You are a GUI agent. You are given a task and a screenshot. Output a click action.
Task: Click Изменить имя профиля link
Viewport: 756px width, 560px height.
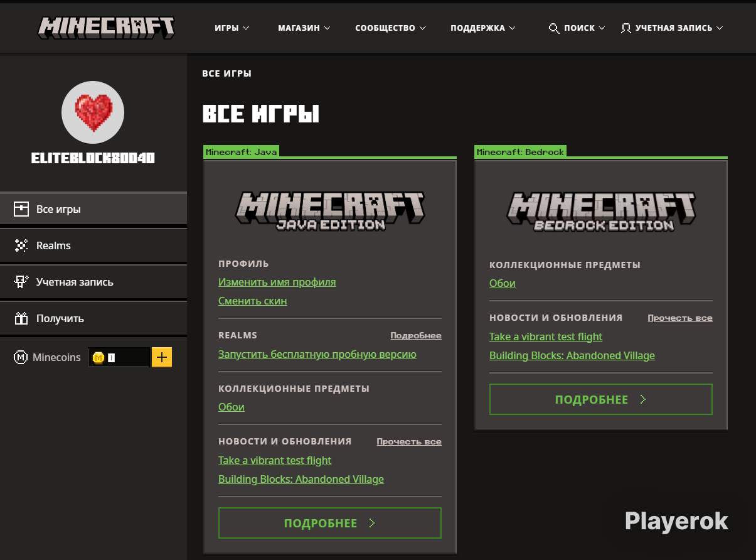click(x=277, y=282)
